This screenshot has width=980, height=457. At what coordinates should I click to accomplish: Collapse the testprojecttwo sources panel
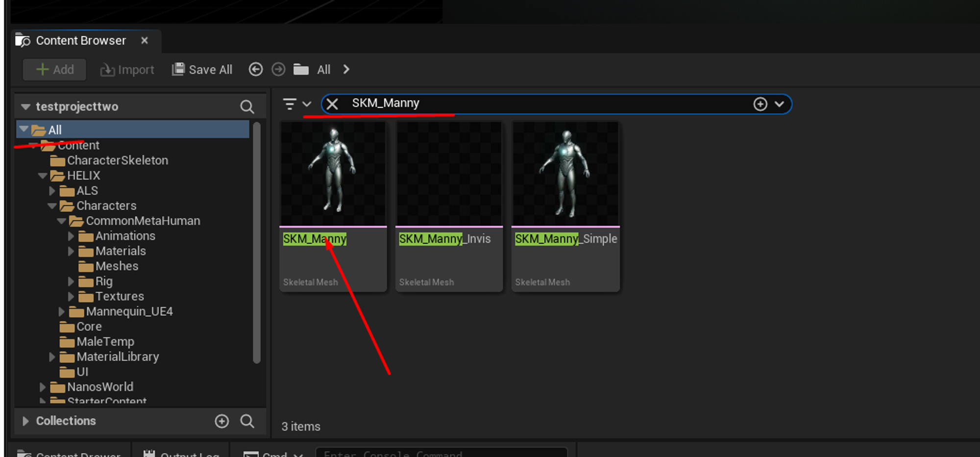[x=25, y=106]
